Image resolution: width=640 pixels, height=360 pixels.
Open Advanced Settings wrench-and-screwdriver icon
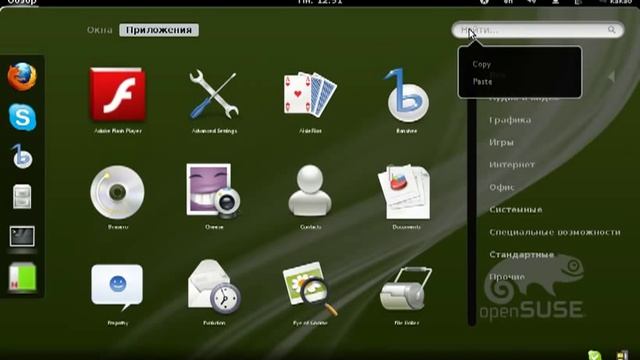click(214, 95)
